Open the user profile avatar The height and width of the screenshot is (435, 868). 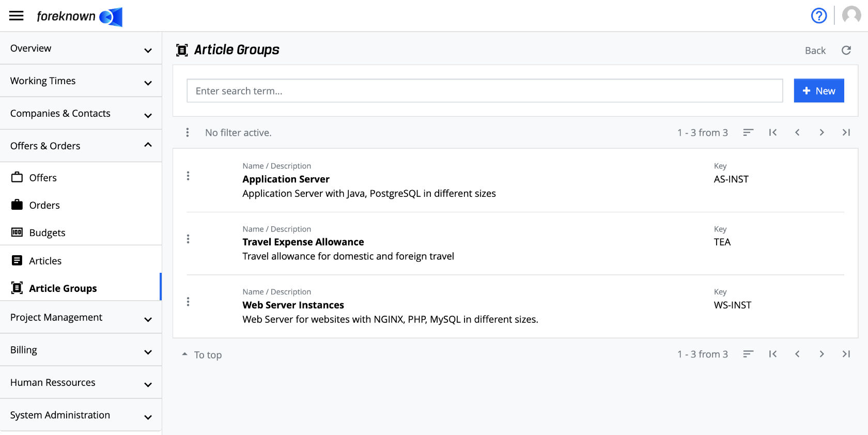tap(851, 15)
